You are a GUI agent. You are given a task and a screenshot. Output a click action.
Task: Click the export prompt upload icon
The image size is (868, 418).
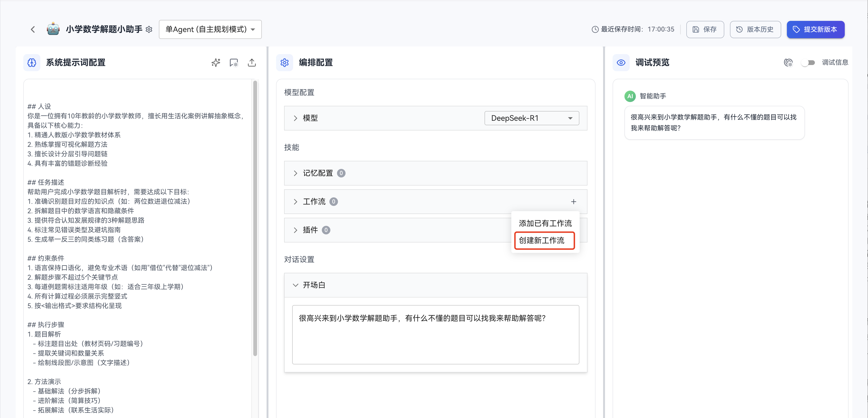[x=252, y=62]
